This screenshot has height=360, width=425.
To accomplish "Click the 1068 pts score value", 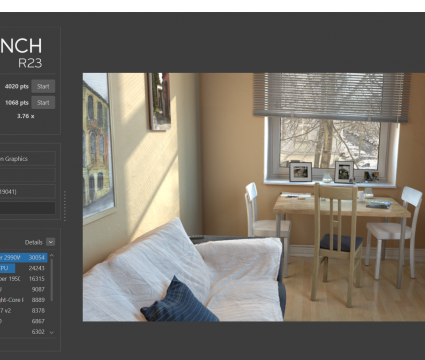I will tap(17, 103).
